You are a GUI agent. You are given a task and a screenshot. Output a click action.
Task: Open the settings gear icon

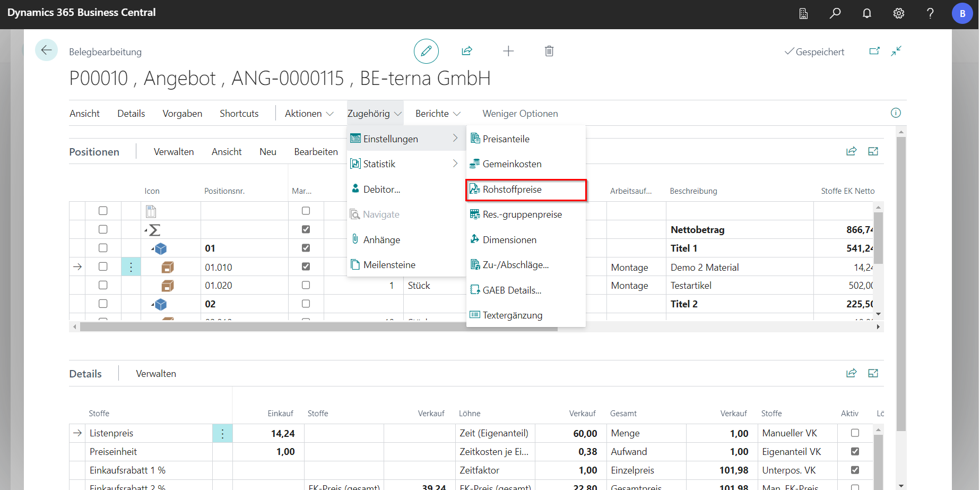pyautogui.click(x=898, y=13)
